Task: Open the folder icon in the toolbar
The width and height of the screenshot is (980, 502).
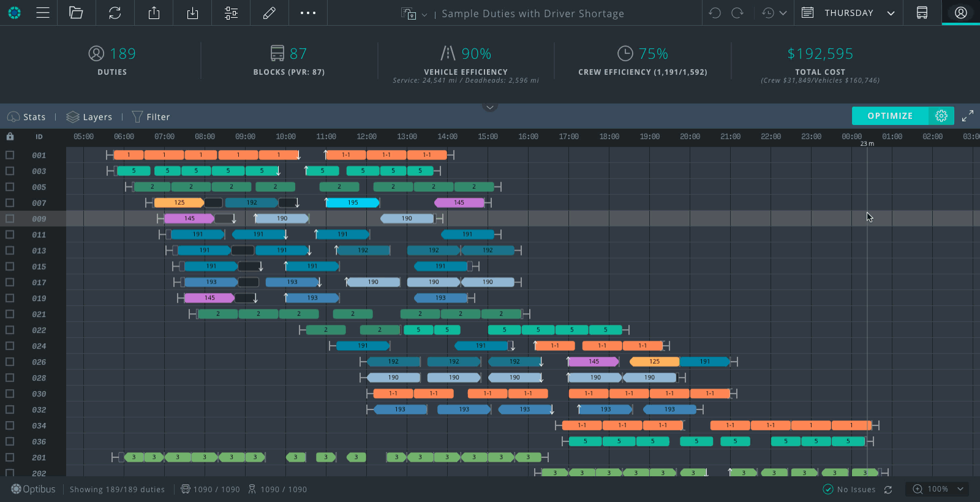Action: click(76, 13)
